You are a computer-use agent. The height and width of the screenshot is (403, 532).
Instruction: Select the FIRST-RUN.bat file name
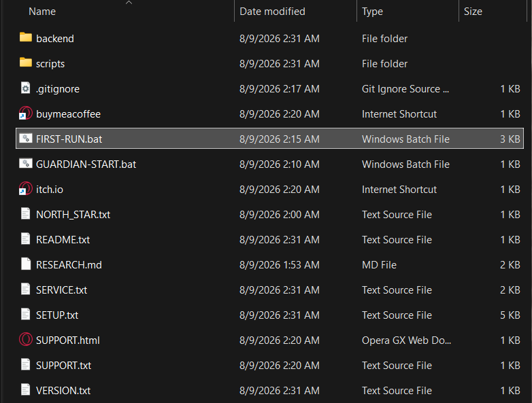click(69, 139)
